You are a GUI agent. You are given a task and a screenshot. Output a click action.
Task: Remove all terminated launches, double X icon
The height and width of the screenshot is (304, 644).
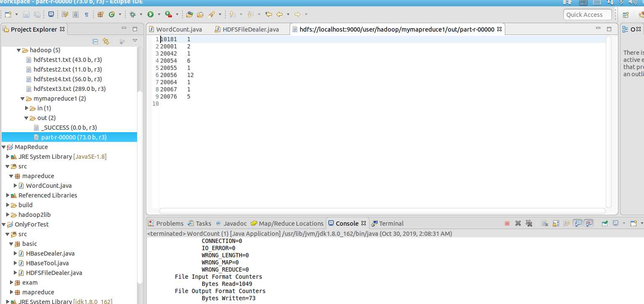pos(529,224)
